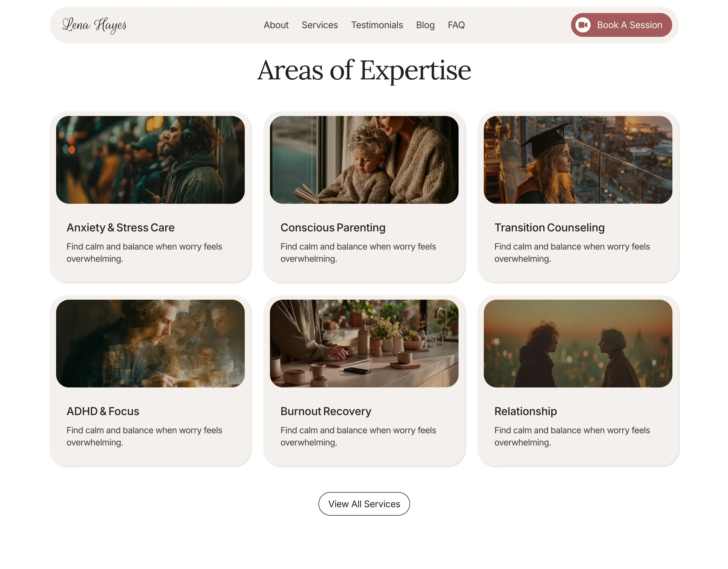Viewport: 728px width, 569px height.
Task: Click the View All Services button
Action: pyautogui.click(x=364, y=504)
